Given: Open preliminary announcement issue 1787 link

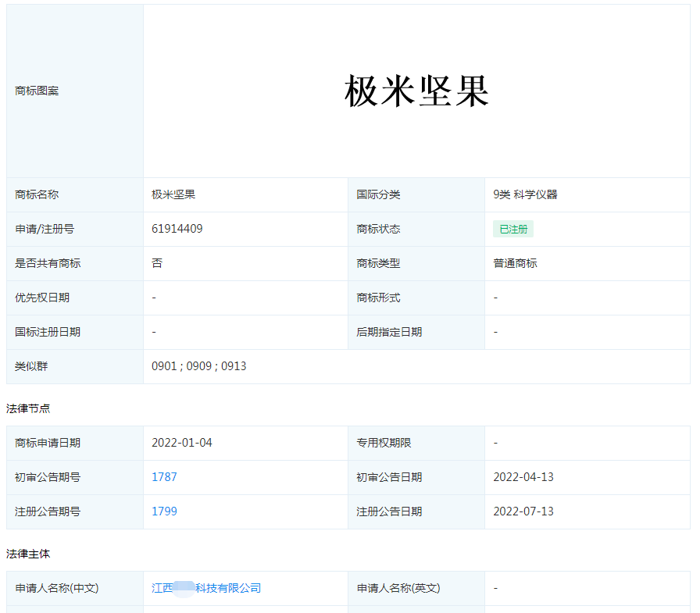Looking at the screenshot, I should click(x=164, y=477).
